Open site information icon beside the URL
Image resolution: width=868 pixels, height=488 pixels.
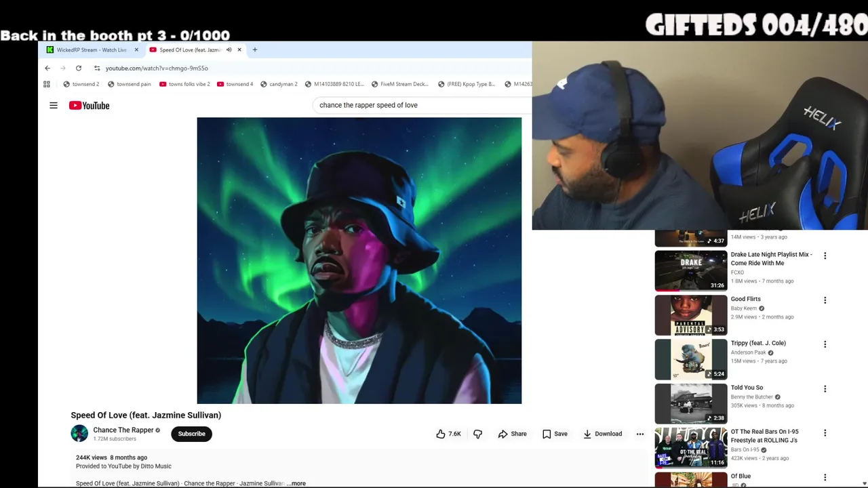97,68
